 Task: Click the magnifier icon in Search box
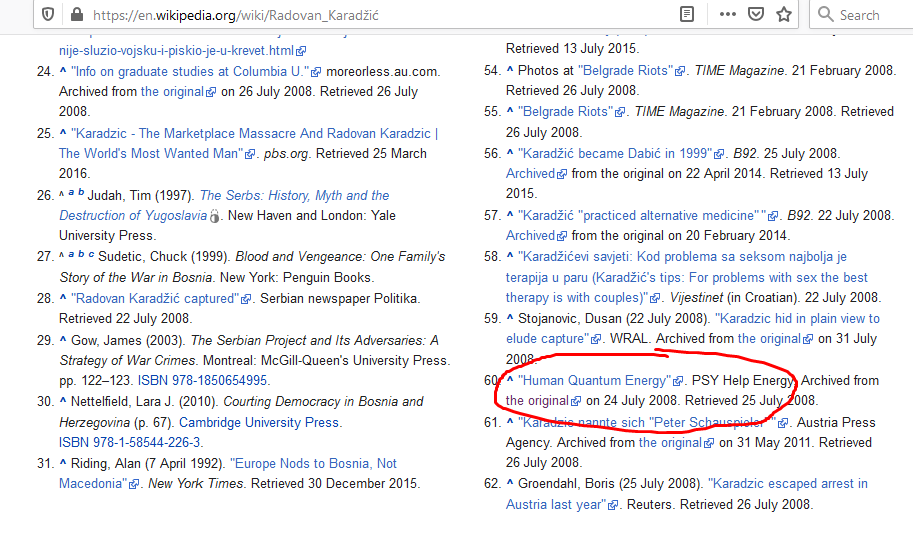pyautogui.click(x=825, y=14)
